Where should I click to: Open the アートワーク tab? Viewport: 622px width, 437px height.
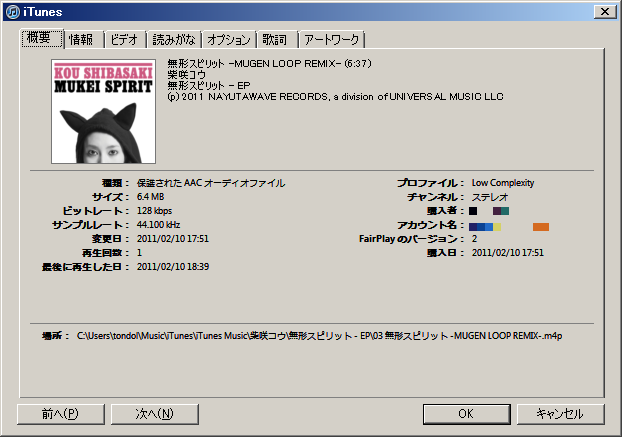tap(332, 40)
